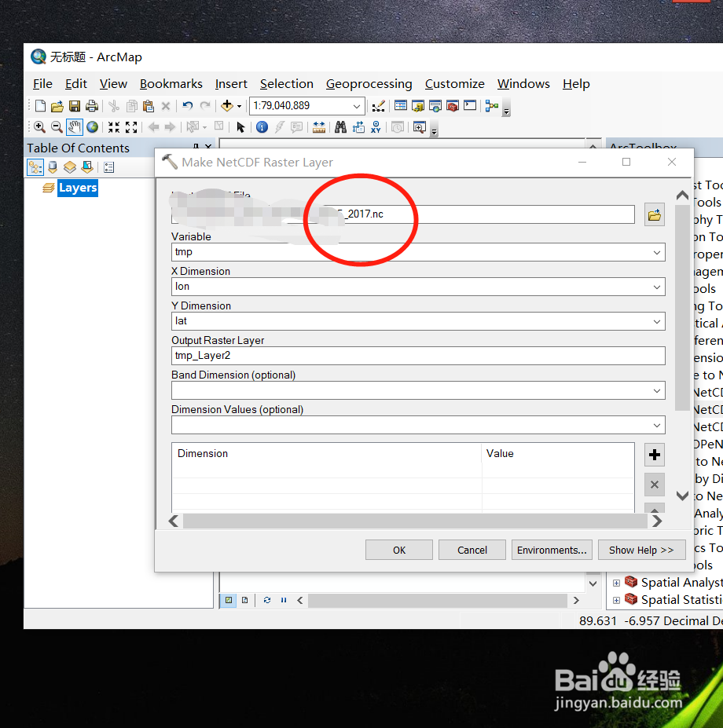Toggle the ArcToolbox window icon
Screen dimensions: 723x728
(x=453, y=106)
